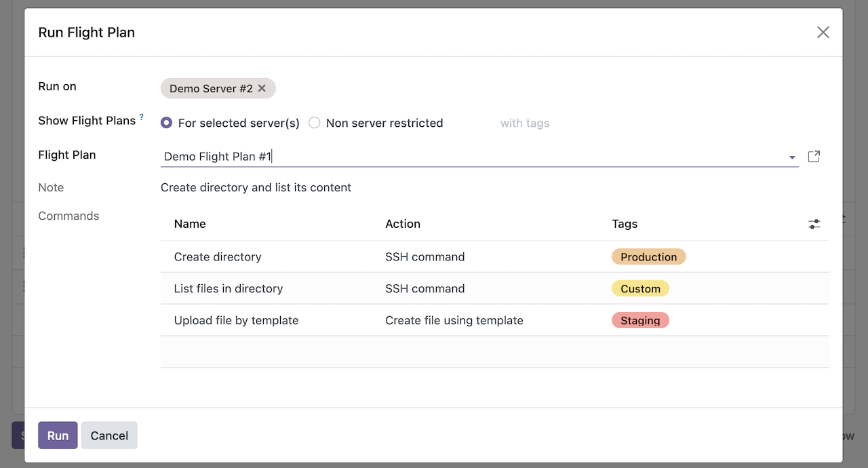Open Create directory command row
Screen dimensions: 868x468
tap(218, 257)
